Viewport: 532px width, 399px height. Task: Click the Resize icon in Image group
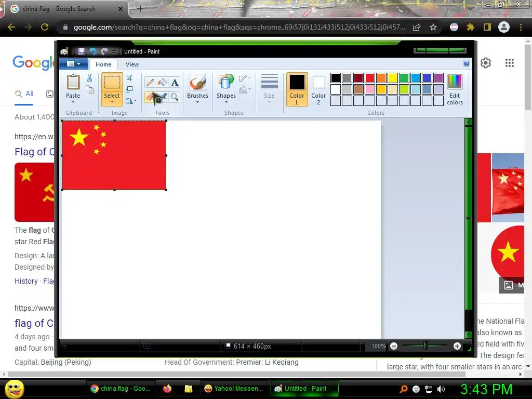[x=129, y=89]
